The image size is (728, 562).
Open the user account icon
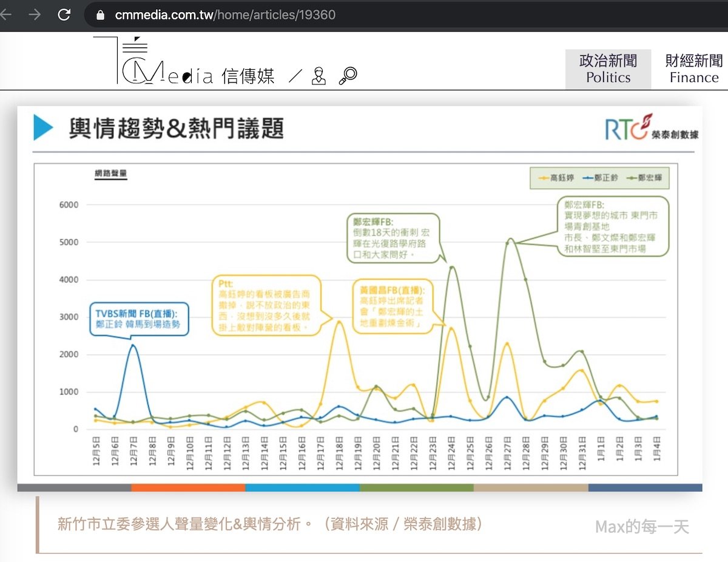[x=318, y=76]
